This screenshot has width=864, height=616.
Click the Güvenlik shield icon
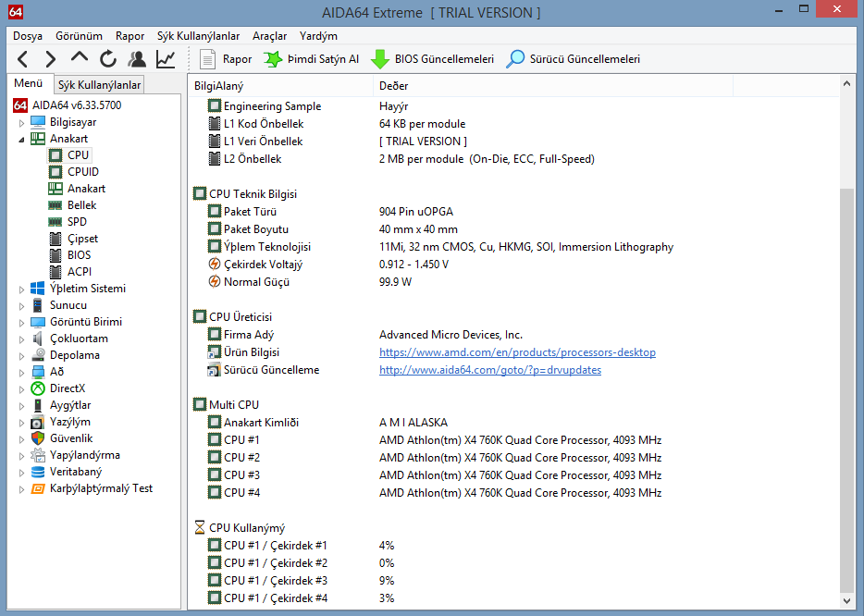coord(38,438)
